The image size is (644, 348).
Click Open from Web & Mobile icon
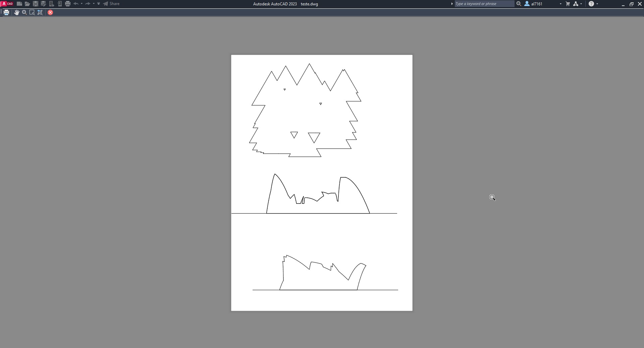(52, 4)
